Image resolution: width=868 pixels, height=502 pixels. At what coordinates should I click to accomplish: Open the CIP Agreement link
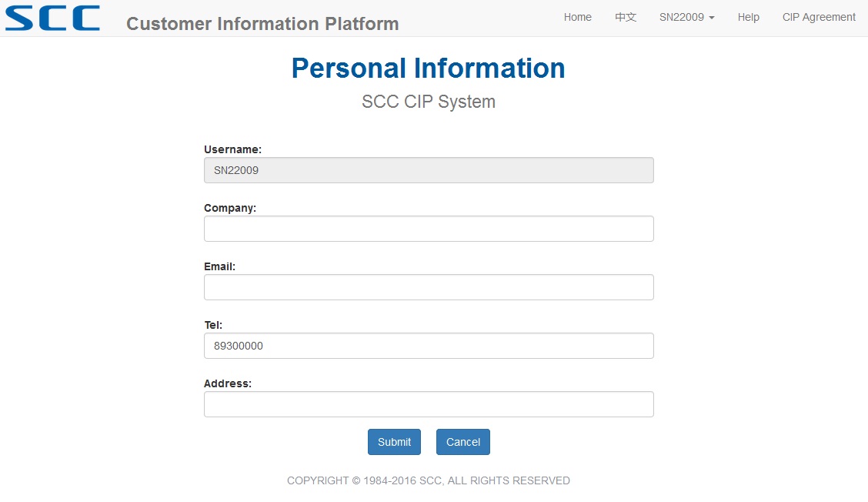(x=819, y=17)
